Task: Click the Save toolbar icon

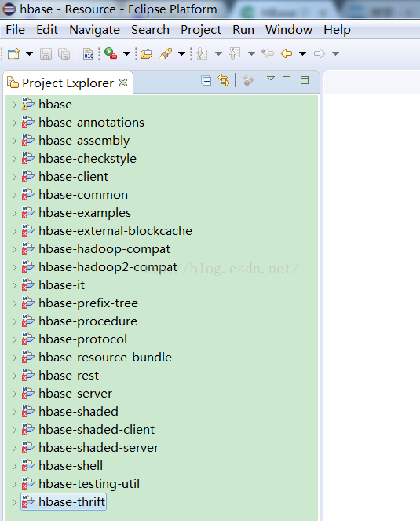Action: coord(46,53)
